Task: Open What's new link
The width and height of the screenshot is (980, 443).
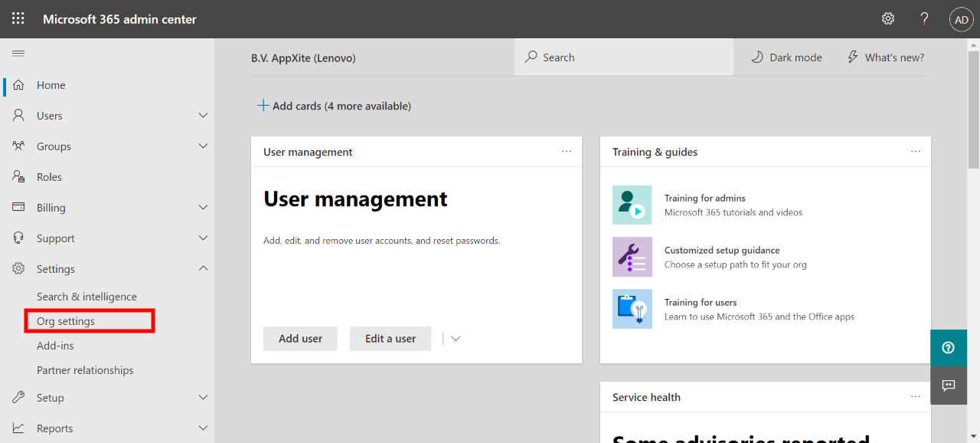Action: point(886,57)
